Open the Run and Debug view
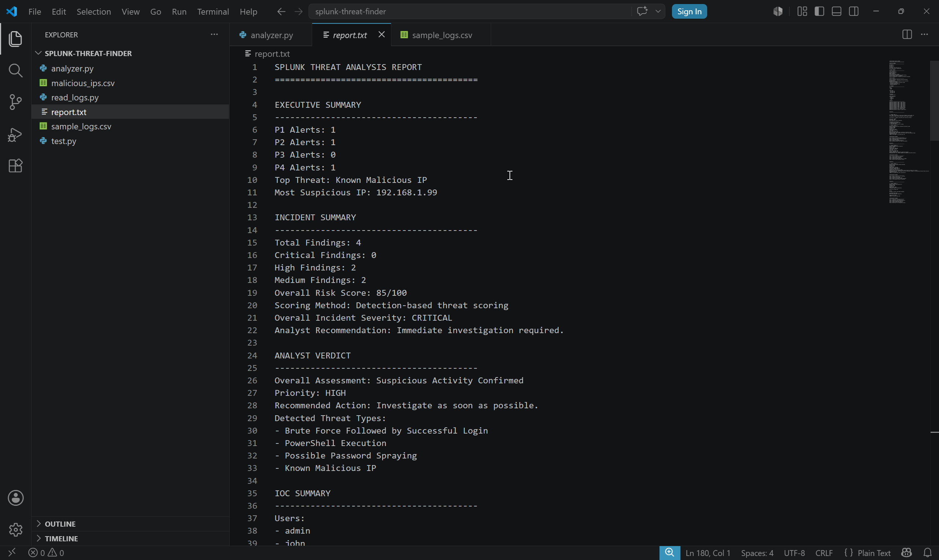 [15, 135]
